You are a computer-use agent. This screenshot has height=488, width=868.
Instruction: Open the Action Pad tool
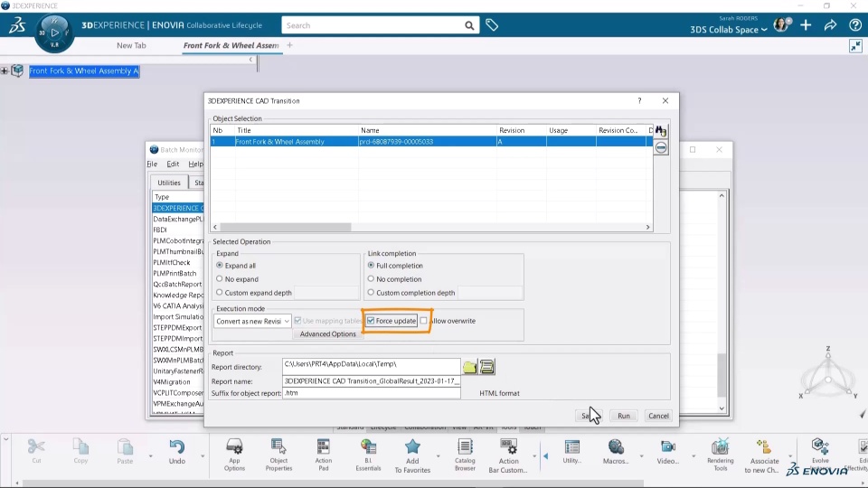(x=324, y=455)
